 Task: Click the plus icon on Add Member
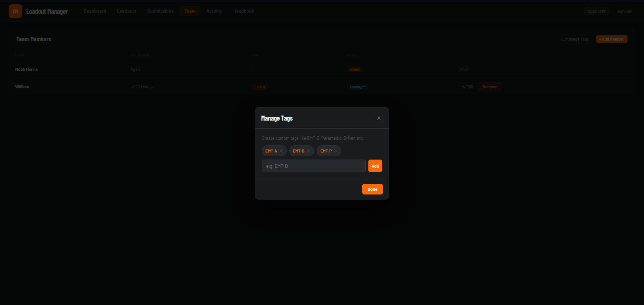(x=600, y=39)
